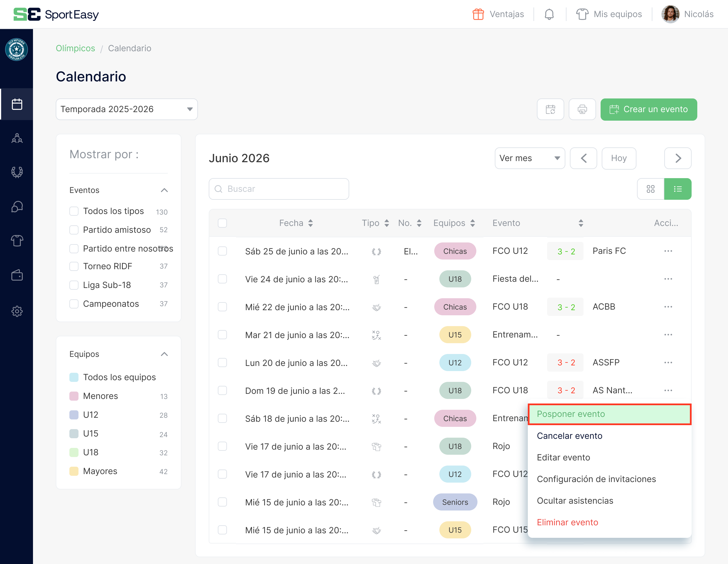Open the settings gear in sidebar
The width and height of the screenshot is (728, 564).
17,311
